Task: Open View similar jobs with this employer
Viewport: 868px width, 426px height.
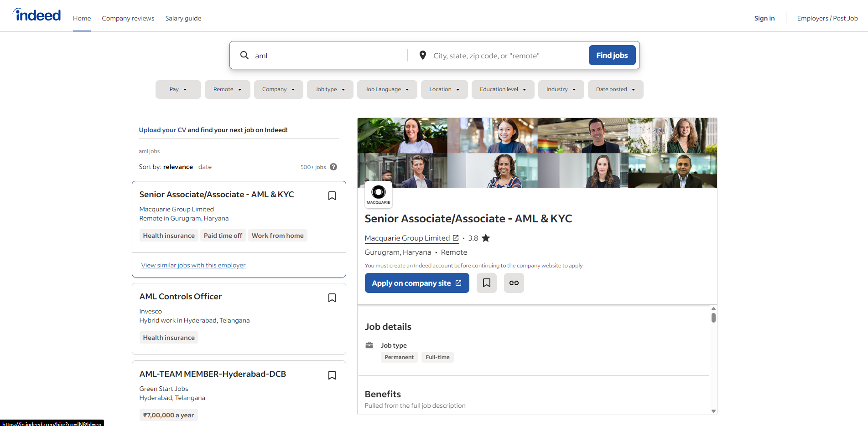Action: (x=193, y=265)
